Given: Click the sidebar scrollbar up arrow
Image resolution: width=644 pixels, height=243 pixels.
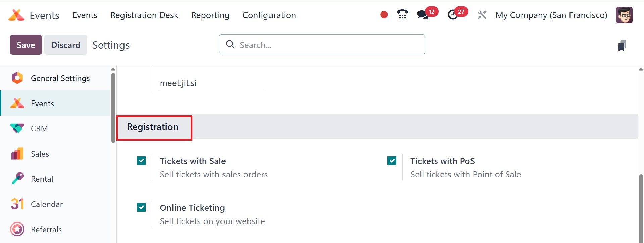Looking at the screenshot, I should click(113, 69).
